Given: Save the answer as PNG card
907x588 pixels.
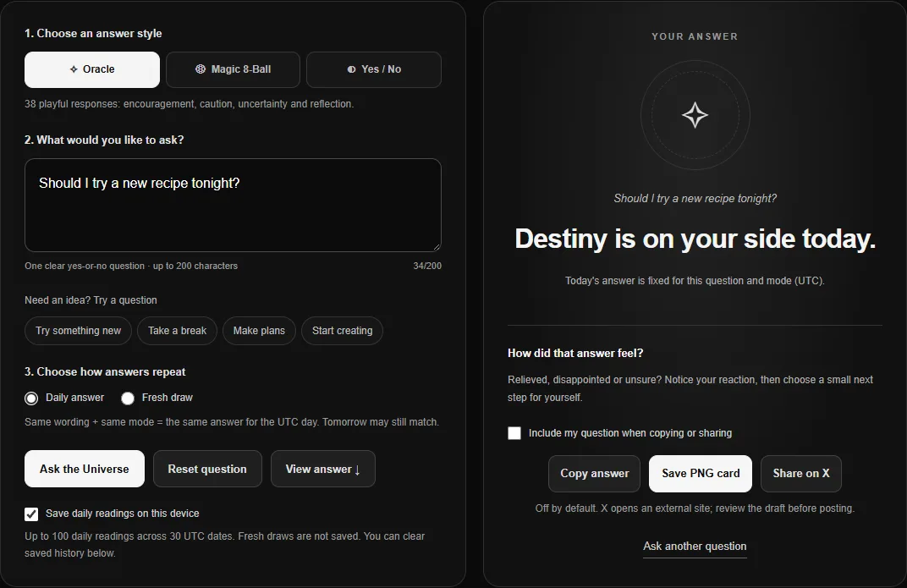Looking at the screenshot, I should click(x=701, y=474).
